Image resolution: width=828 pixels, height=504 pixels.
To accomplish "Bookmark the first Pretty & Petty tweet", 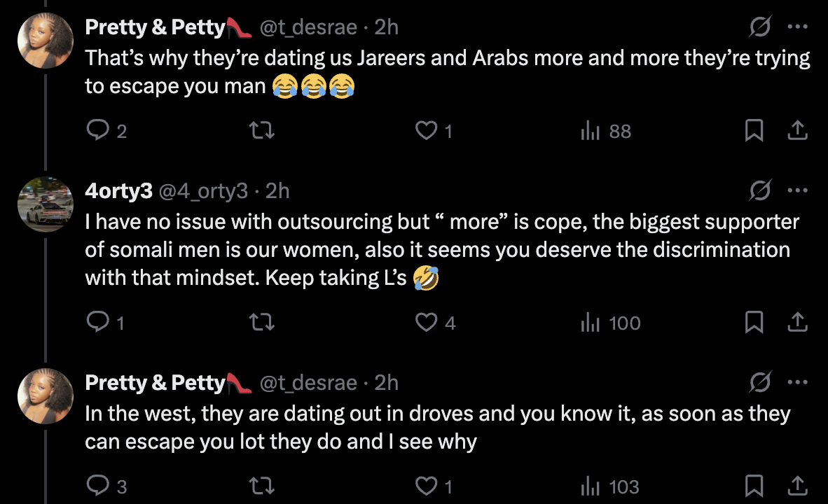I will 754,131.
